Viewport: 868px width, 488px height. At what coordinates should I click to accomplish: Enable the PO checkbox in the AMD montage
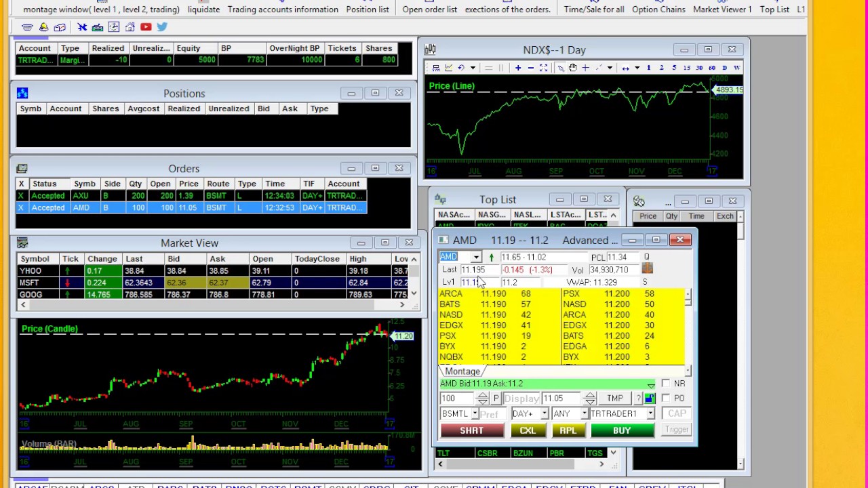tap(666, 399)
